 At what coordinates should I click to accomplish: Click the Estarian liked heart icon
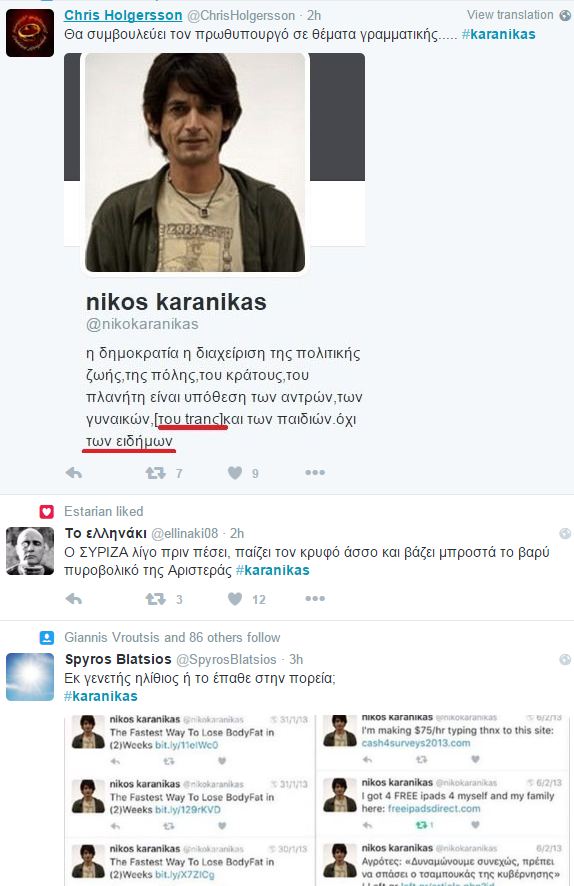(x=46, y=511)
